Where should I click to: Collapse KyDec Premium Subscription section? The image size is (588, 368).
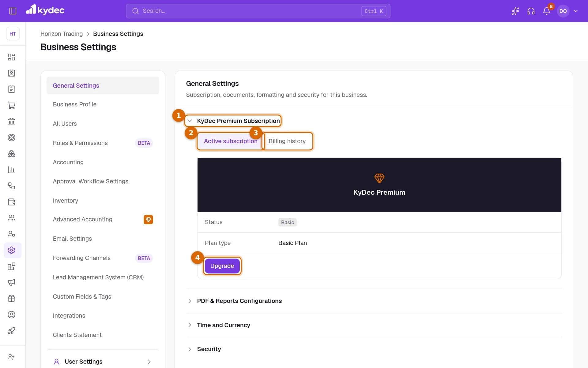point(233,121)
